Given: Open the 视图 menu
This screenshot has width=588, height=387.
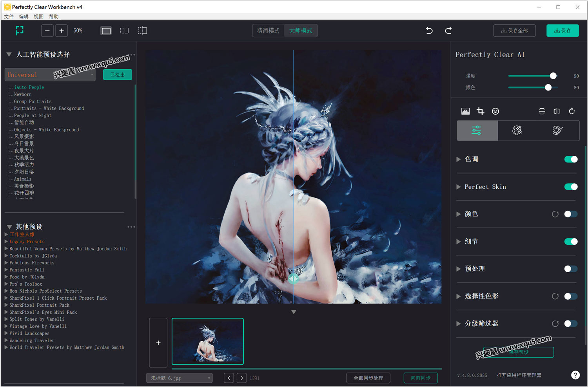Looking at the screenshot, I should pos(38,16).
